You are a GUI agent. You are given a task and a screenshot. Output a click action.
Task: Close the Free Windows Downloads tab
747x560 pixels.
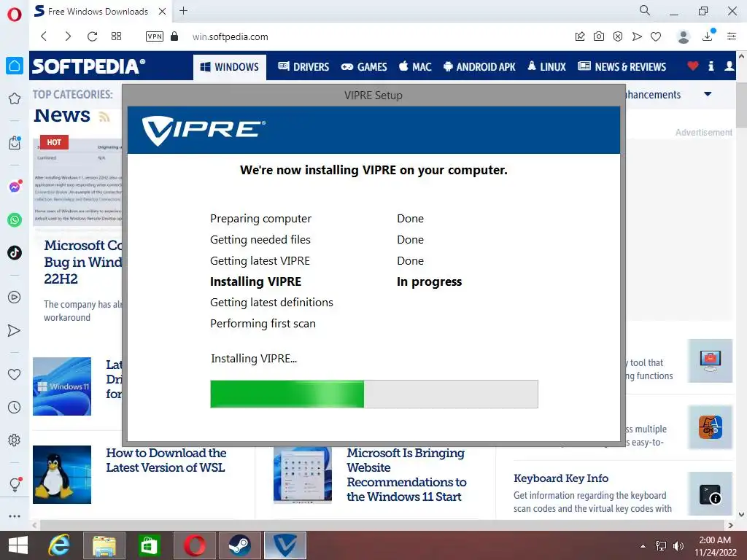coord(163,11)
